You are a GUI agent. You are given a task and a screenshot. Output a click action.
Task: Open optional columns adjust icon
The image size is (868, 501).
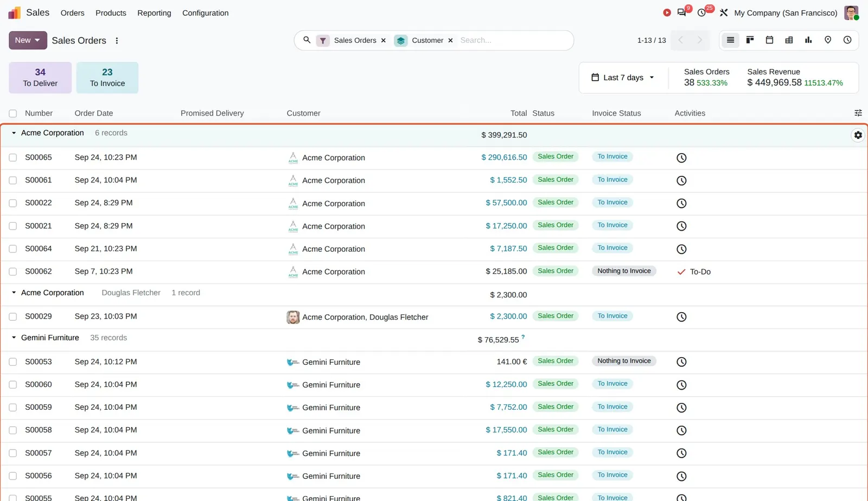(x=858, y=113)
